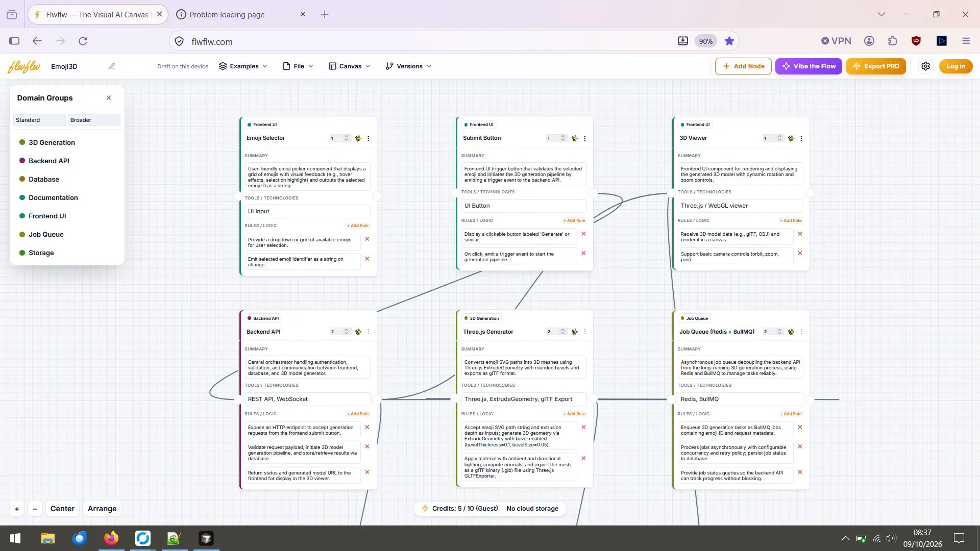Change page zoom with the 90% indicator
The image size is (980, 551).
(705, 41)
